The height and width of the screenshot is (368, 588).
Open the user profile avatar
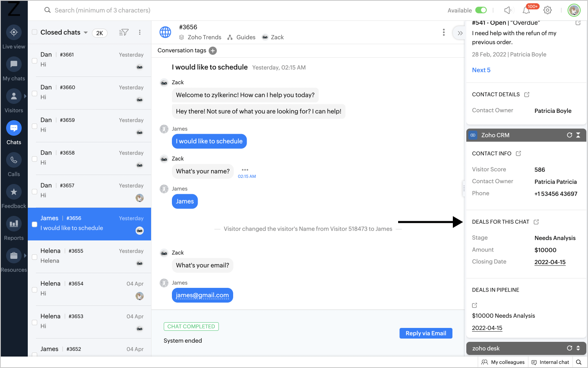(x=574, y=10)
